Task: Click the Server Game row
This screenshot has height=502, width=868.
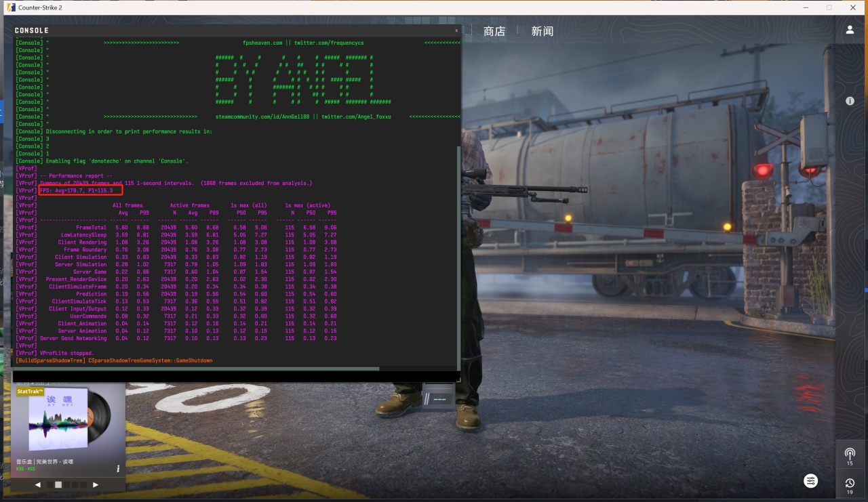Action: pos(176,272)
